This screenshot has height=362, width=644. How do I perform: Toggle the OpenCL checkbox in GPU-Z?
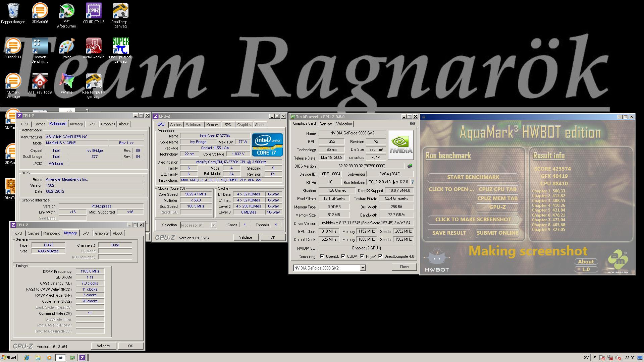coord(322,256)
